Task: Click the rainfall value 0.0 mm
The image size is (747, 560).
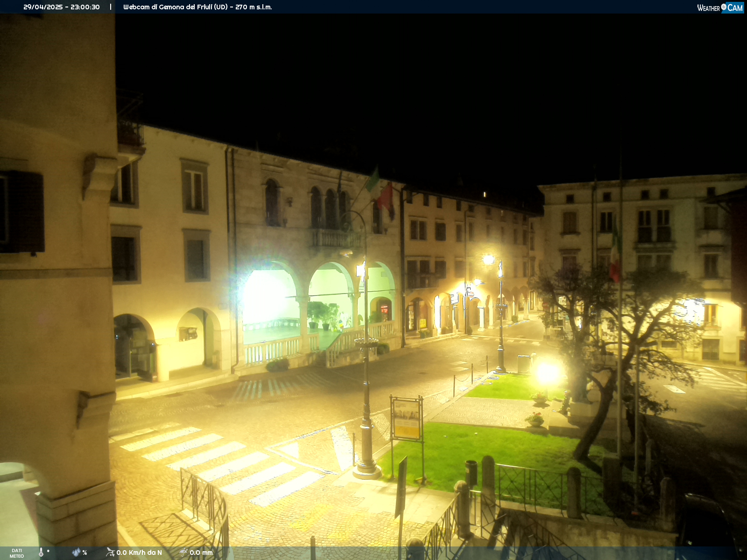Action: tap(201, 553)
